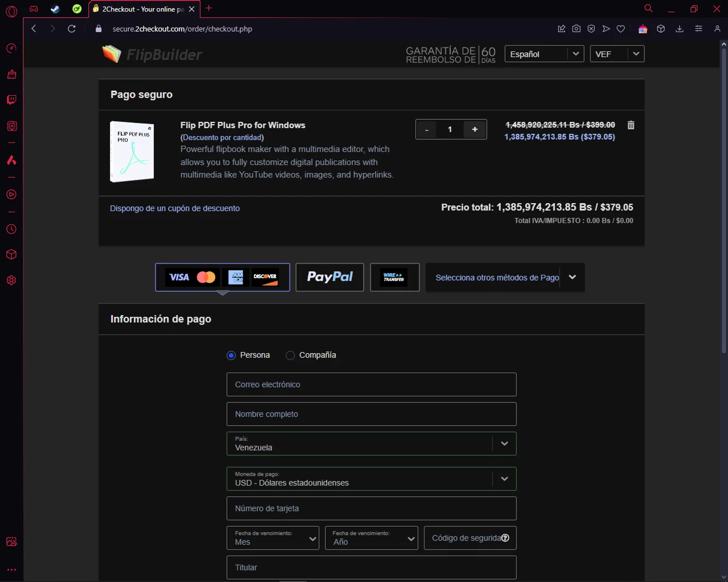Open Twitch in sidebar

[x=12, y=99]
